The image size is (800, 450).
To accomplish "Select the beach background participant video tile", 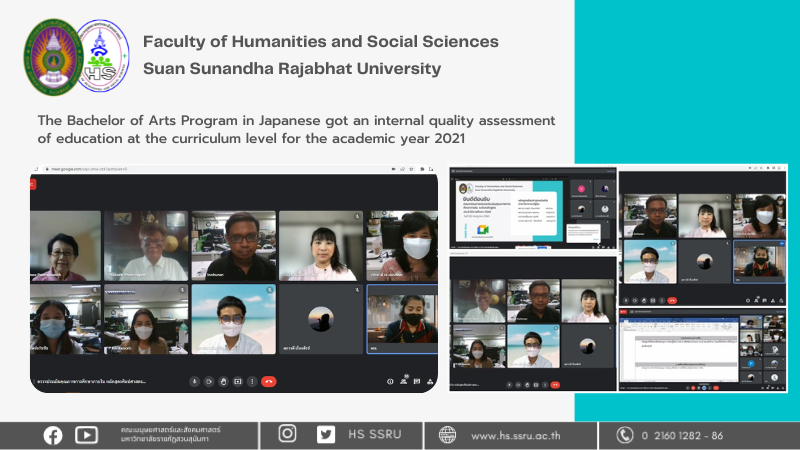I will pos(233,320).
